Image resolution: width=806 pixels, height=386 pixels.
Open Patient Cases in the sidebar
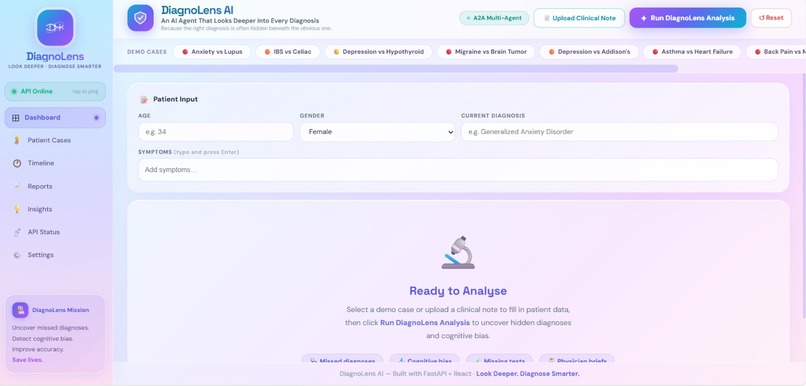coord(55,140)
